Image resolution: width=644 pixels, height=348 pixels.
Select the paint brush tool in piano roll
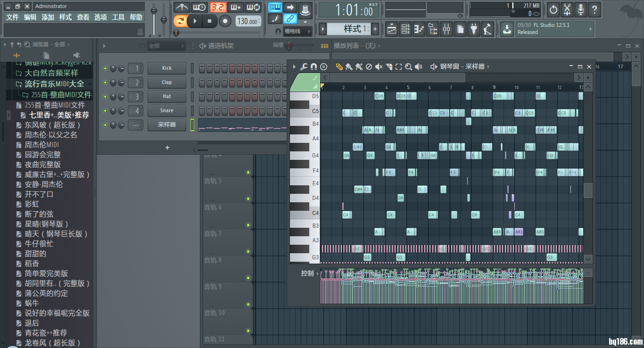349,67
